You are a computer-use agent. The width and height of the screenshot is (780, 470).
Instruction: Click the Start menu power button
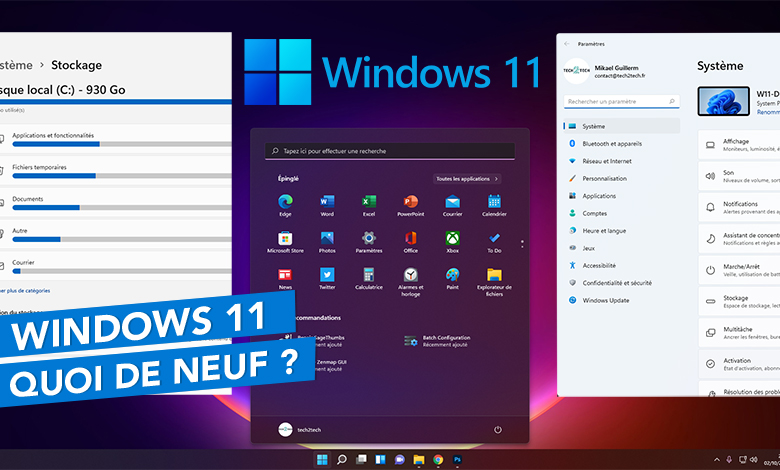click(497, 430)
